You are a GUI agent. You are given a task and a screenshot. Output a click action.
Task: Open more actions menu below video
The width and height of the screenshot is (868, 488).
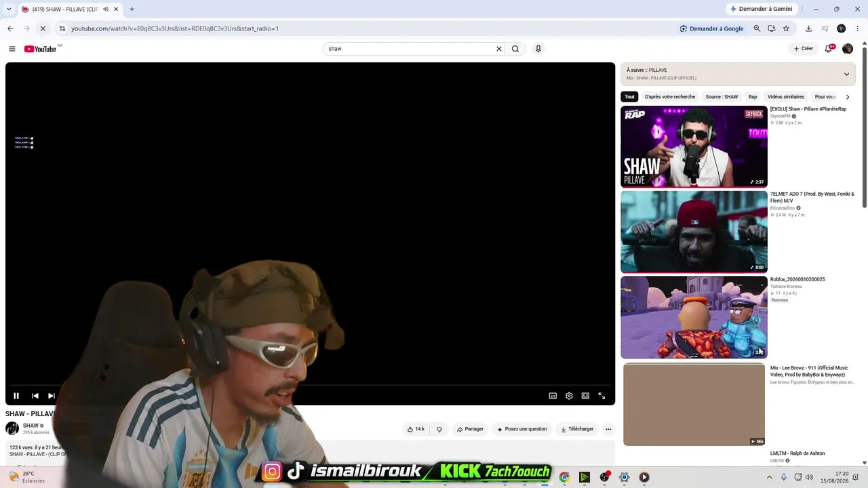pos(608,429)
